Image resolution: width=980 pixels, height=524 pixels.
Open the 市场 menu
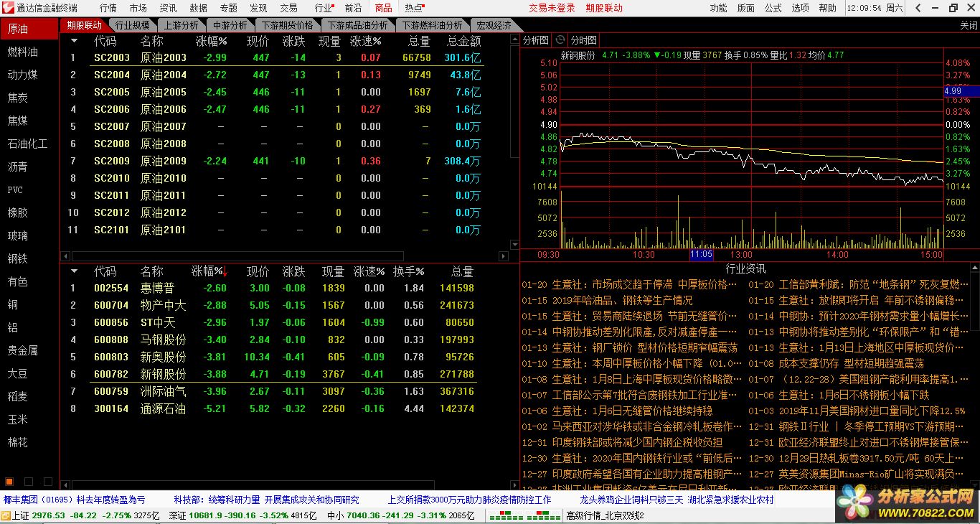[x=138, y=8]
